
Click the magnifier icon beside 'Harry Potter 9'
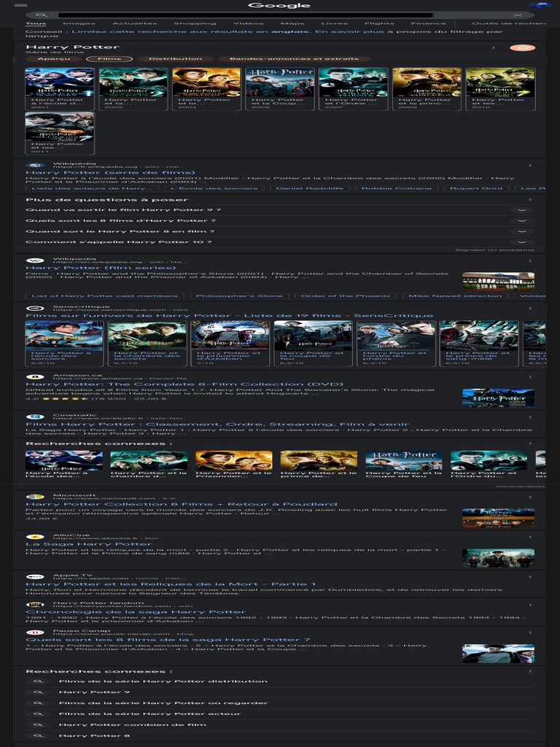(x=38, y=692)
